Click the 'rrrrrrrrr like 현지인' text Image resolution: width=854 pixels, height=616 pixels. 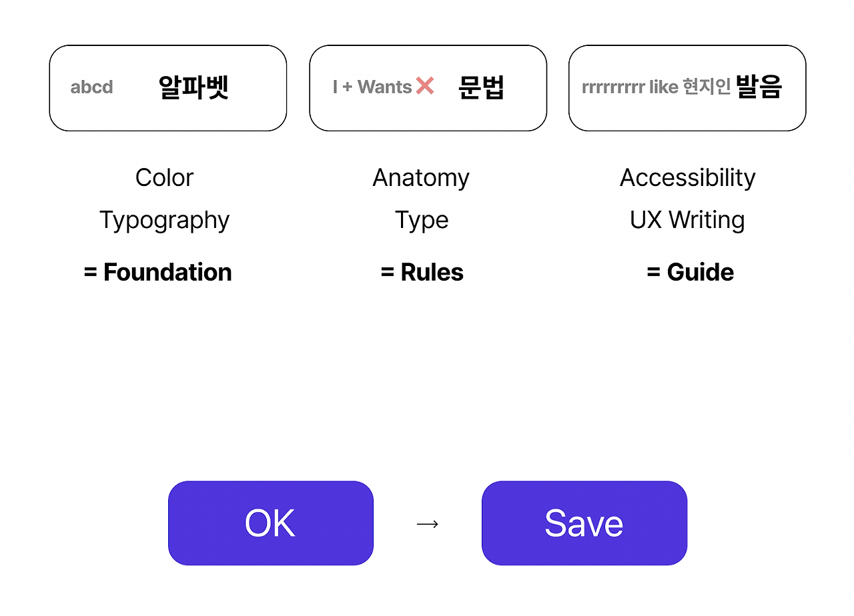[x=656, y=87]
